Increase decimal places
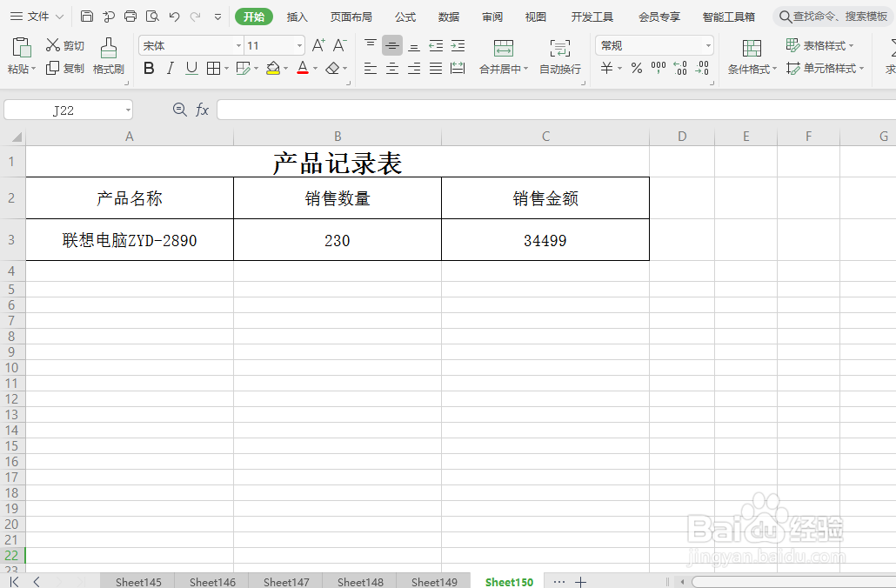896x588 pixels. 680,69
